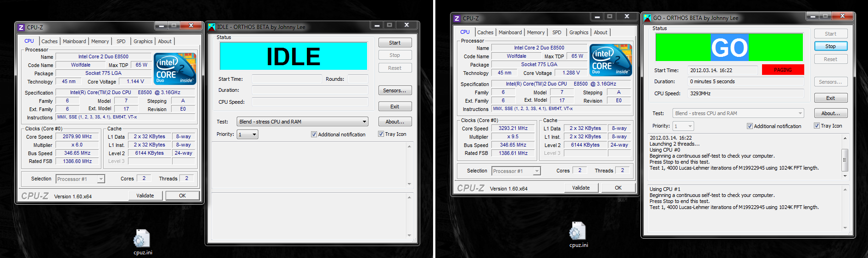Click OK in CPU-Z showing 2079.90 MHz
868x258 pixels.
pos(183,196)
